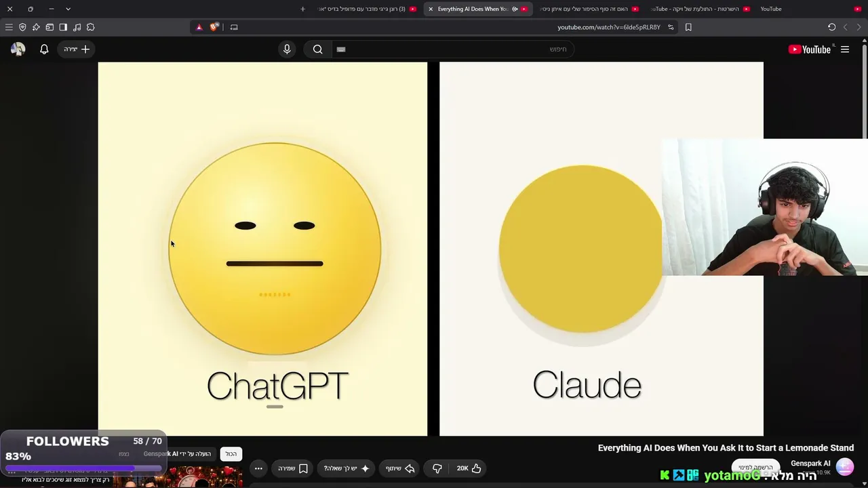Click the Ask AI 'יש לך שאלה?' button
Image resolution: width=868 pixels, height=488 pixels.
point(347,468)
